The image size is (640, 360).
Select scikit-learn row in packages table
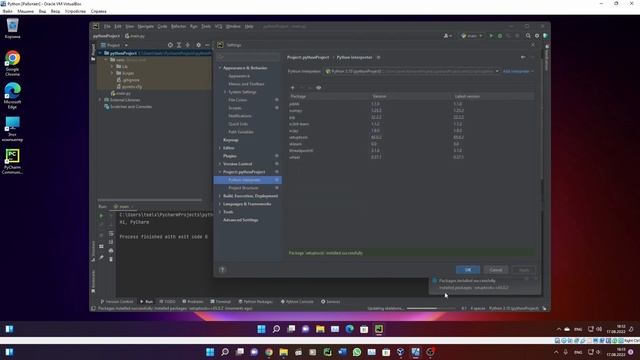pyautogui.click(x=411, y=124)
